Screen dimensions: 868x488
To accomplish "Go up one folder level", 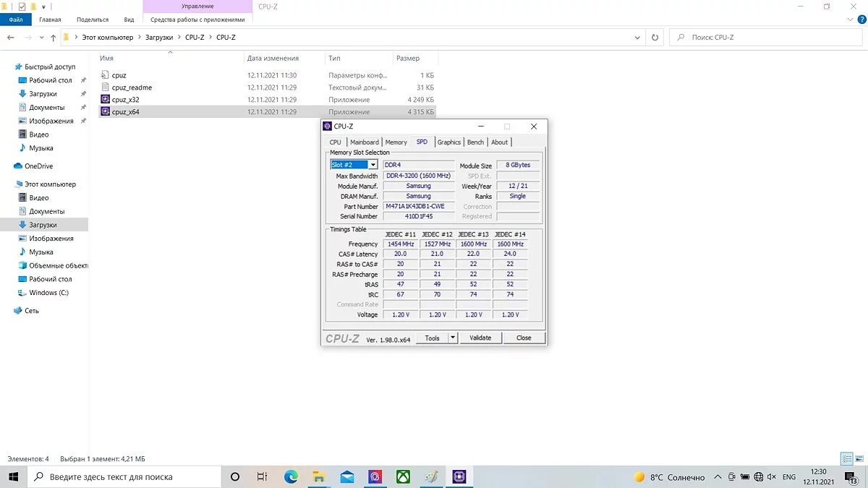I will click(x=53, y=38).
